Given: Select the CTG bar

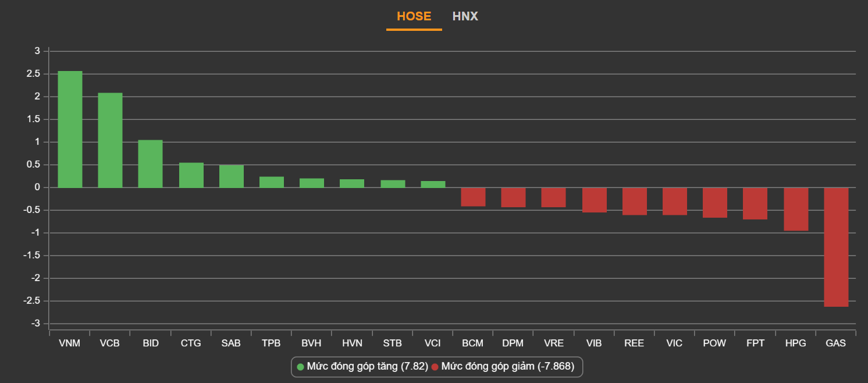Looking at the screenshot, I should [x=191, y=175].
